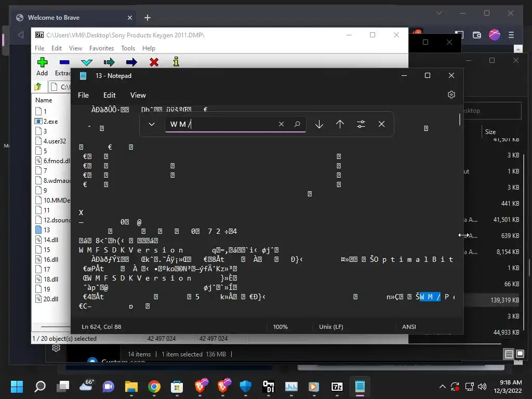This screenshot has height=399, width=532.
Task: Find next match with down arrow
Action: click(319, 124)
